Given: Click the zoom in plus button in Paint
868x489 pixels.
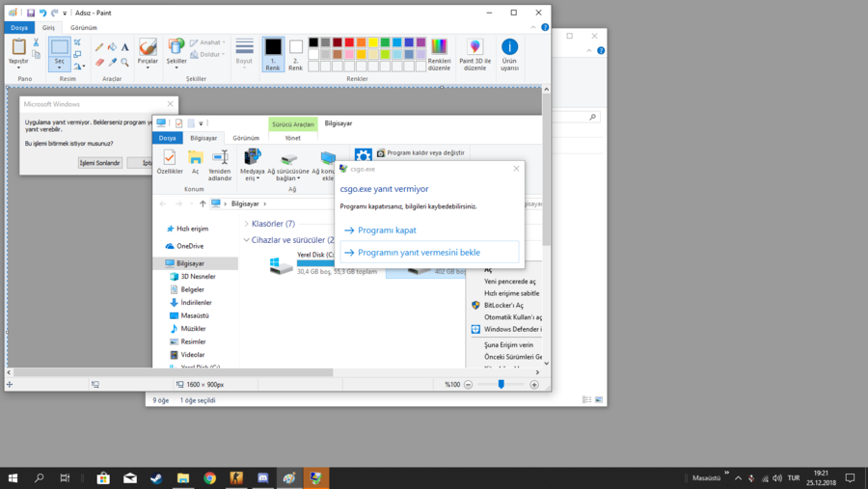Looking at the screenshot, I should tap(534, 384).
